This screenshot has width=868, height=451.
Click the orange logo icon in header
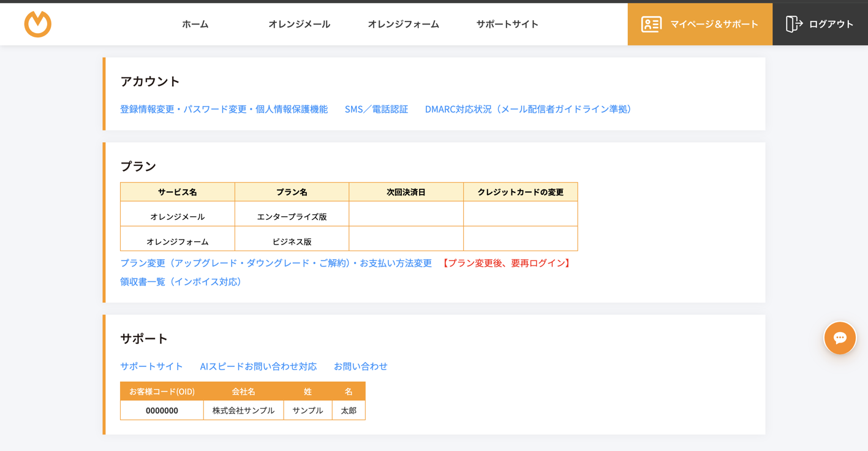pyautogui.click(x=37, y=24)
